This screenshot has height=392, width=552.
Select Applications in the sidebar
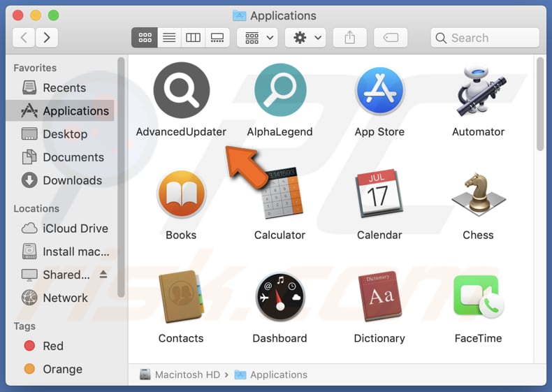click(60, 111)
